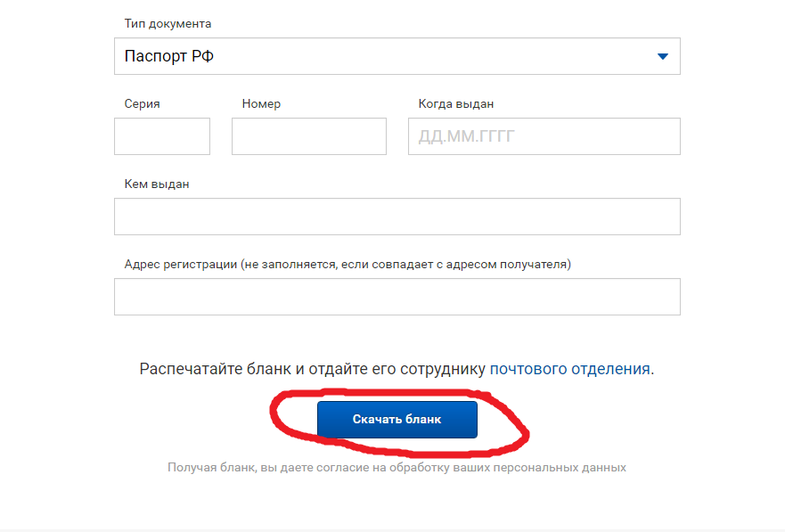Click the Номер label
785x532 pixels.
click(261, 104)
